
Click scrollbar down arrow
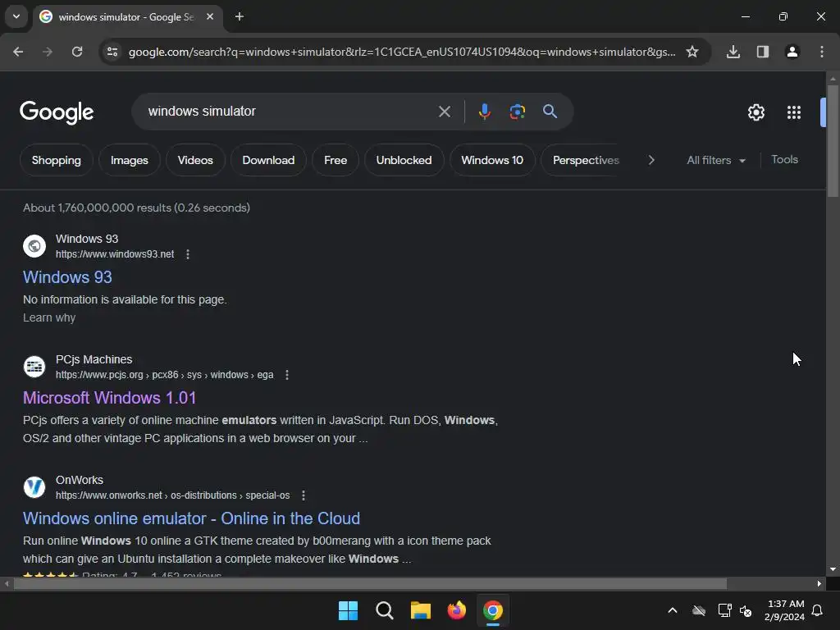[x=833, y=569]
